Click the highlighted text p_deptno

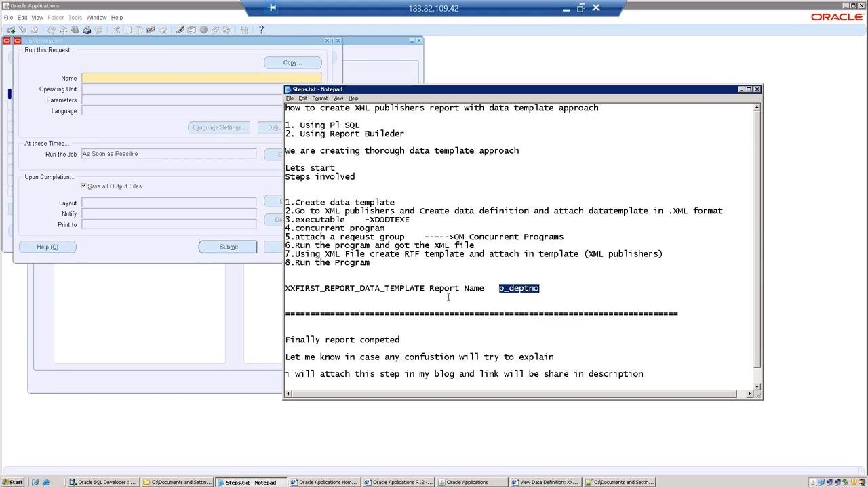[x=519, y=288]
